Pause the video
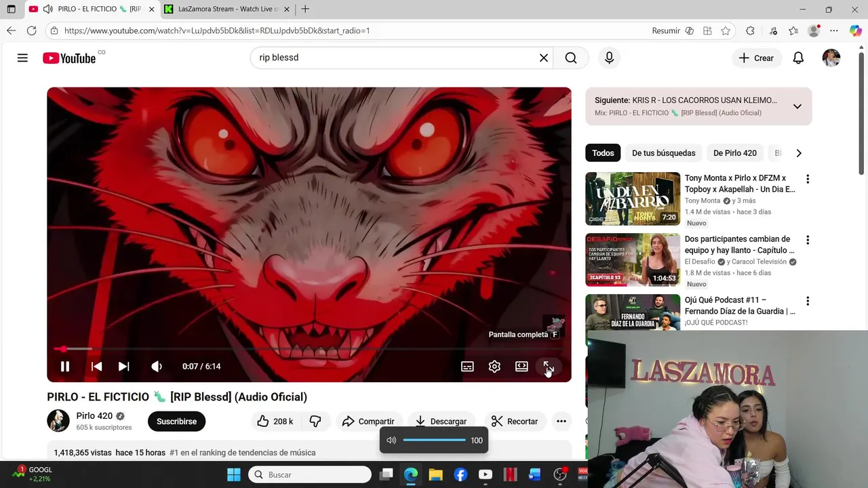 pos(65,366)
